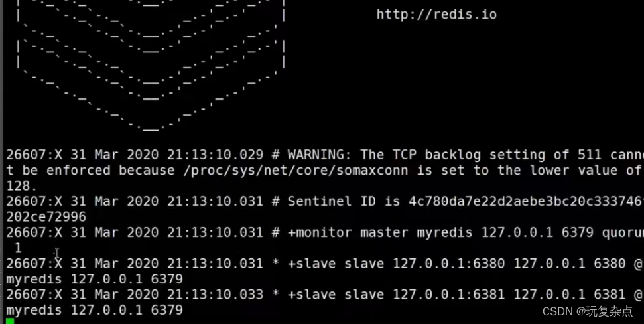Click the Redis ASCII art logo
The image size is (644, 324).
pos(151,66)
